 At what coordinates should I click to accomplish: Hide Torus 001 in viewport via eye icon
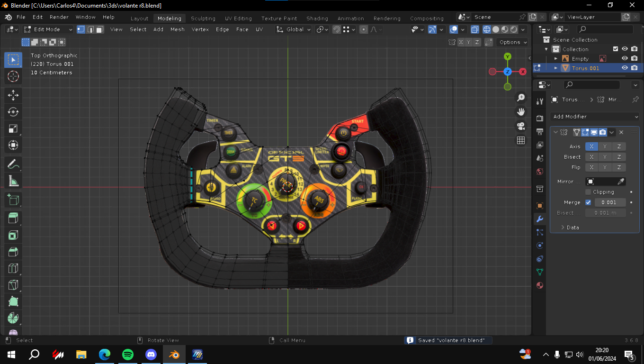625,68
